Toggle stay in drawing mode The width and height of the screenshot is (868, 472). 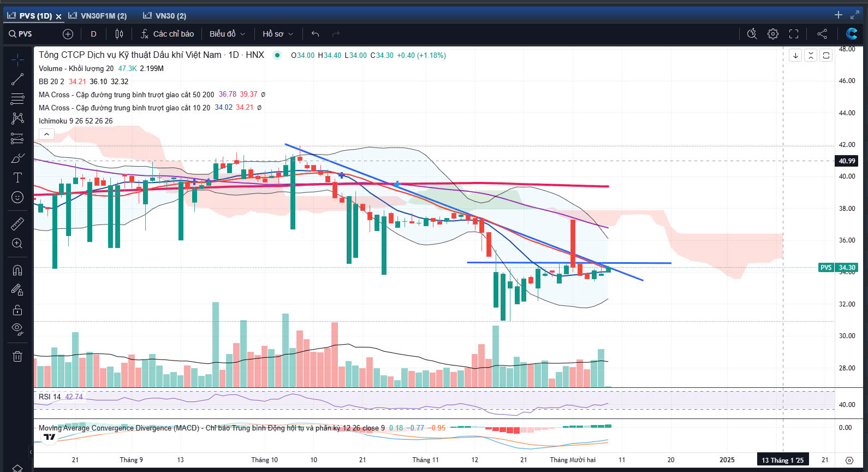pyautogui.click(x=17, y=290)
